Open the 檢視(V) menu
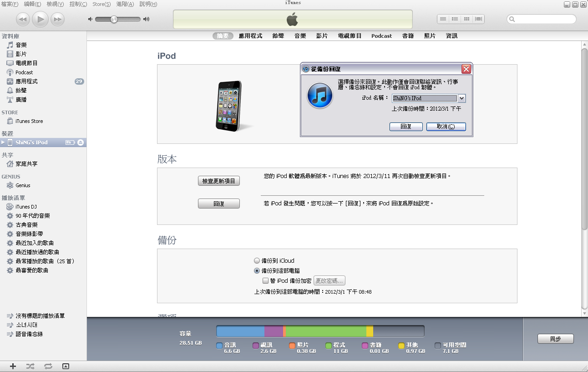Screen dimensions: 588x372 [x=55, y=4]
